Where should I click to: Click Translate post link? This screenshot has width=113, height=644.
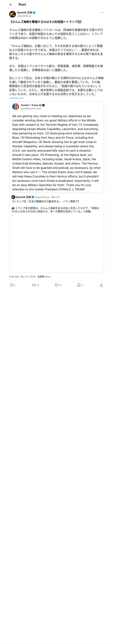coord(16,98)
